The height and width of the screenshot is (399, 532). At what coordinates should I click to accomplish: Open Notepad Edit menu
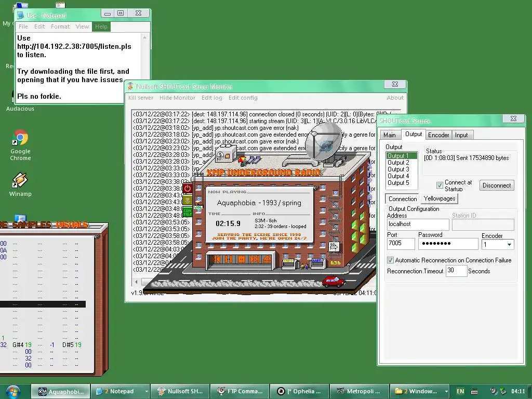tap(39, 26)
